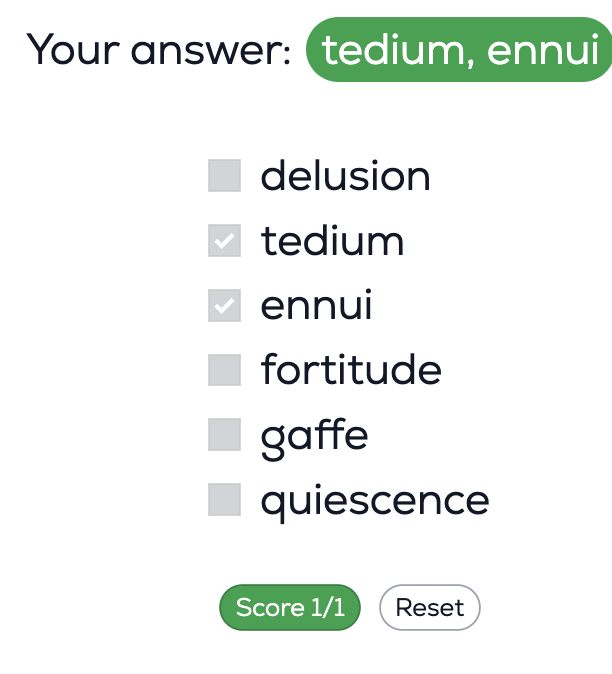Select the 'fortitude' word label
This screenshot has height=674, width=612.
pos(351,370)
